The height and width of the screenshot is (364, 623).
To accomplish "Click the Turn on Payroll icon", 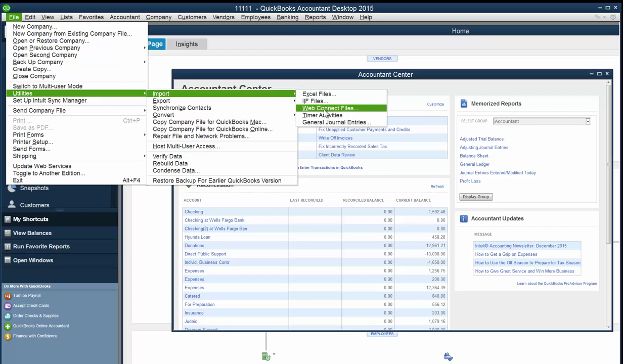I will click(x=8, y=296).
